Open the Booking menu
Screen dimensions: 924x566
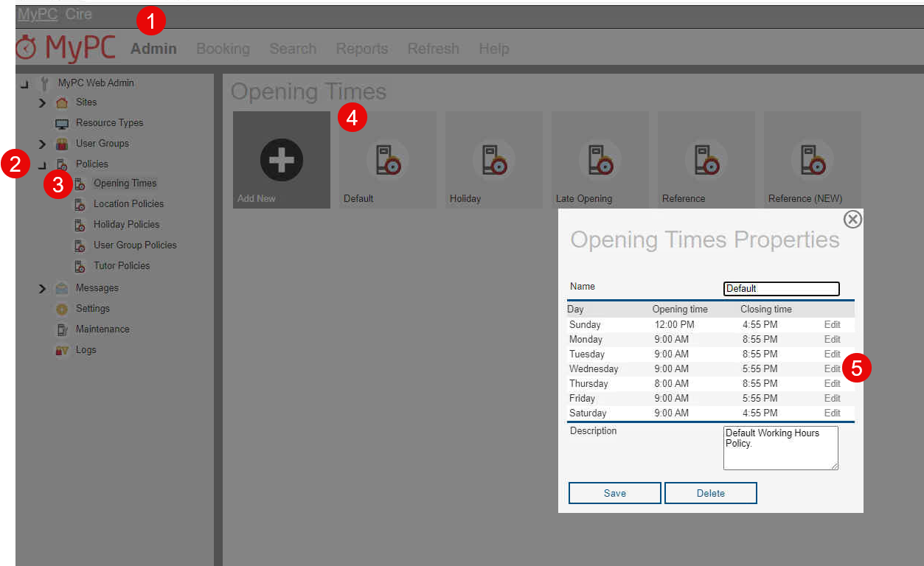(x=223, y=49)
